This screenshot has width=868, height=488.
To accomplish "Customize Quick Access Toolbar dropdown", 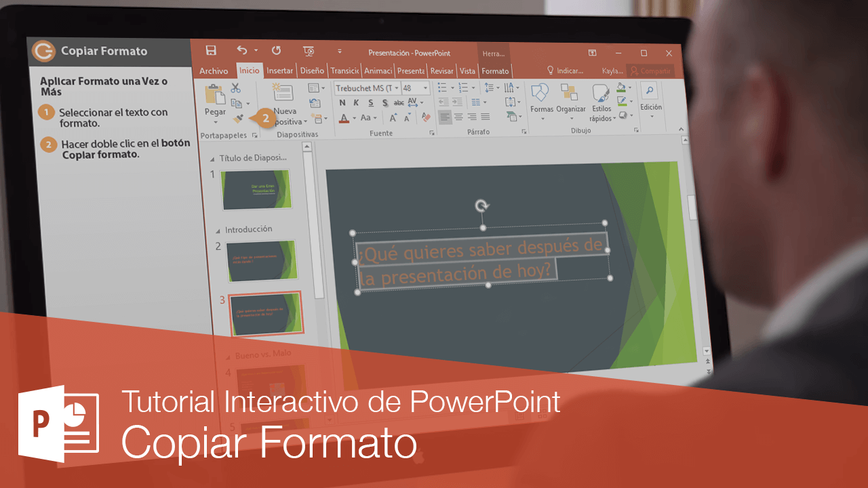I will tap(340, 52).
